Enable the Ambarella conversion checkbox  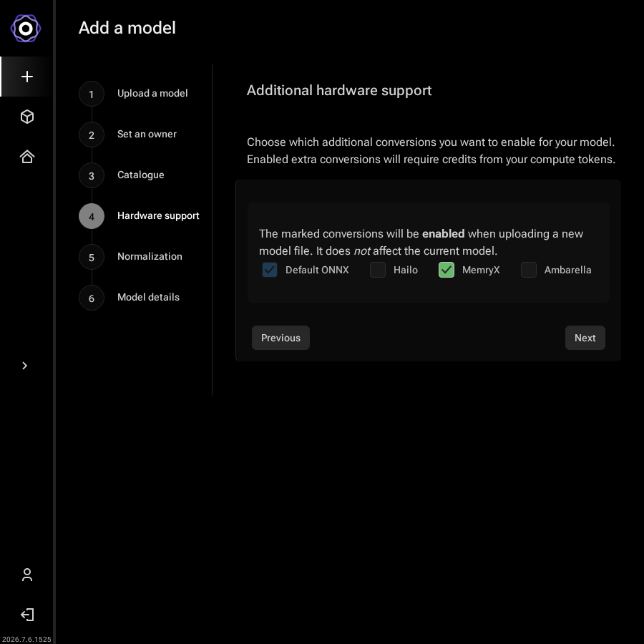coord(529,270)
